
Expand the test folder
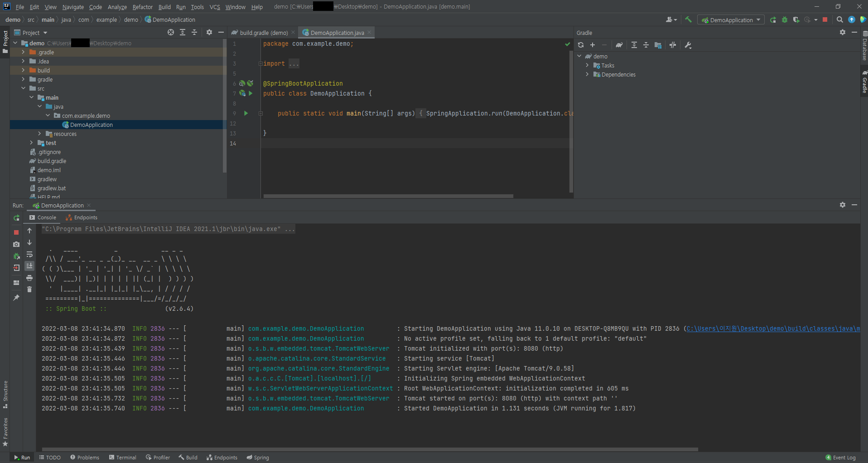point(31,143)
